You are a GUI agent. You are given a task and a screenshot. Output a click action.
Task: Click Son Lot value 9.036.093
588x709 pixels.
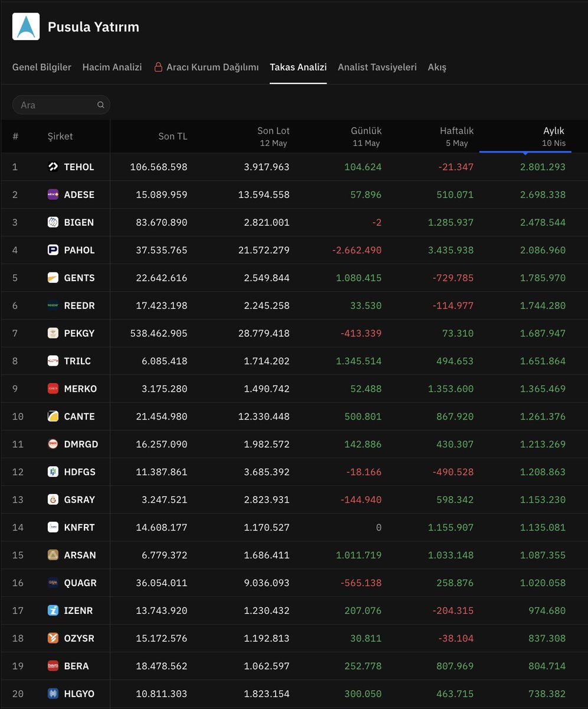tap(267, 584)
